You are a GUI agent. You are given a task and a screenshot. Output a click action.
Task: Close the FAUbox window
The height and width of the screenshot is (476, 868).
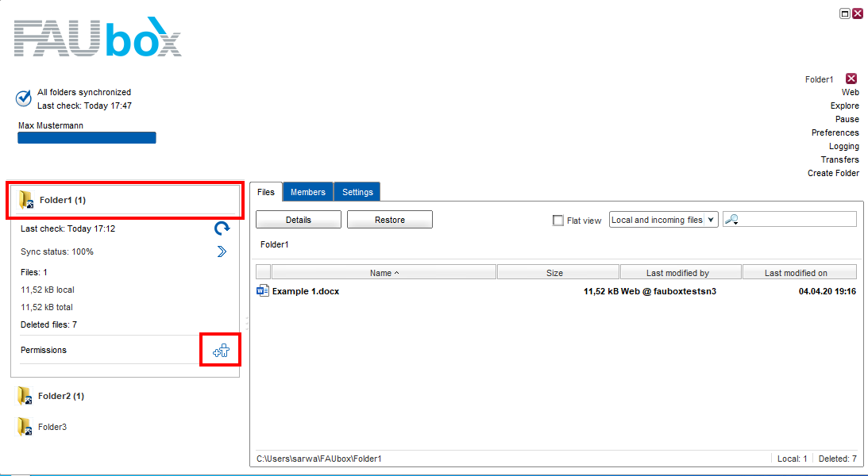click(x=858, y=14)
